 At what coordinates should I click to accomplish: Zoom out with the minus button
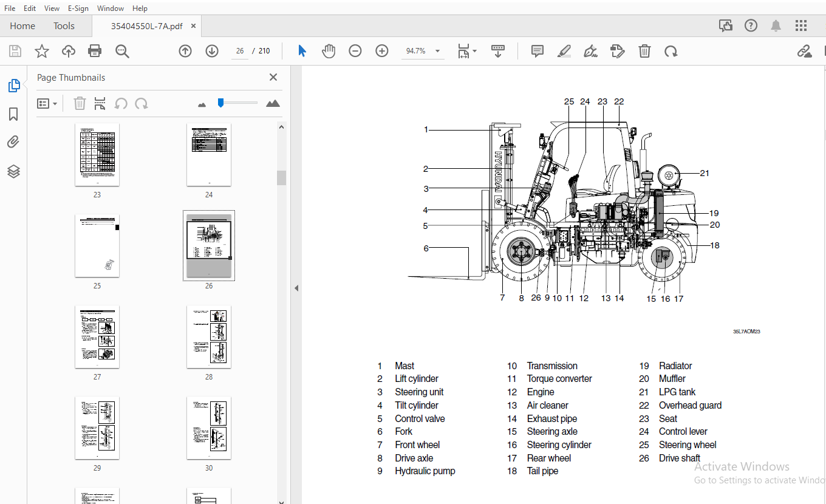click(x=355, y=51)
